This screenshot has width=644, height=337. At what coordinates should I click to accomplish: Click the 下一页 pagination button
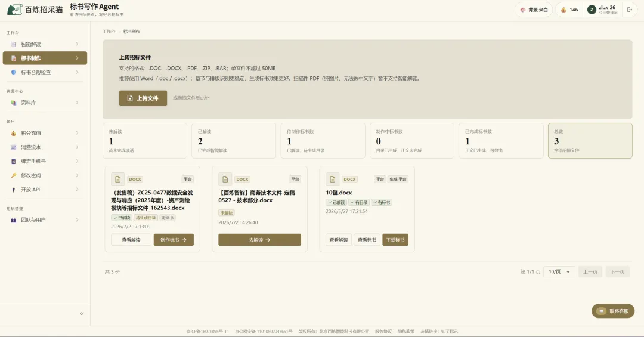tap(617, 271)
